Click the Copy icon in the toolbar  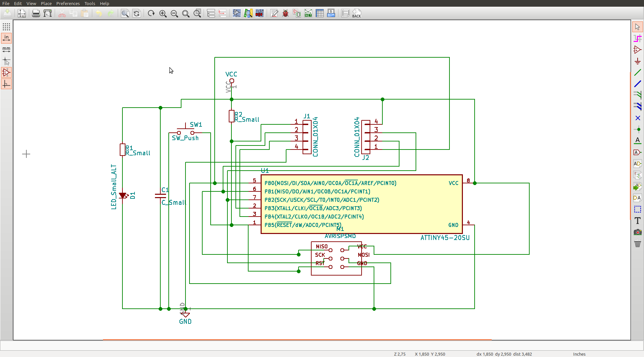coord(73,13)
